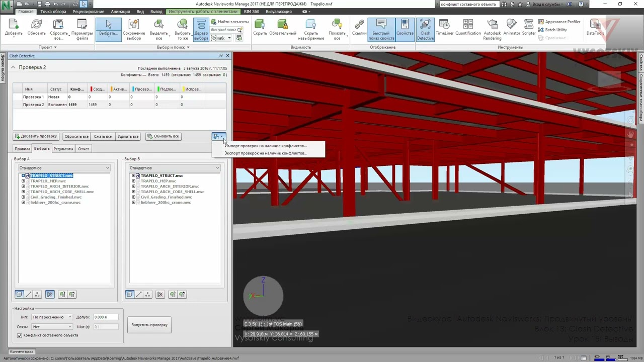644x362 pixels.
Task: Click the points geometry icon under Выбор B
Action: click(147, 295)
